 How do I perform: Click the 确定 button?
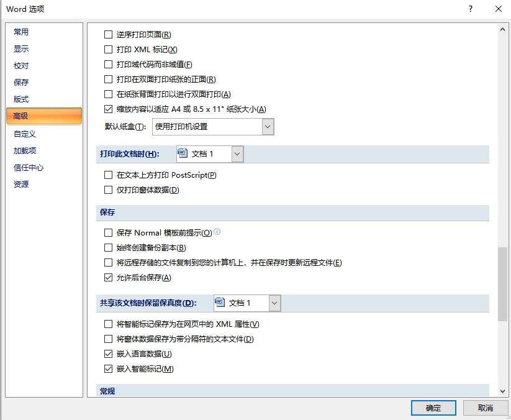click(x=433, y=408)
